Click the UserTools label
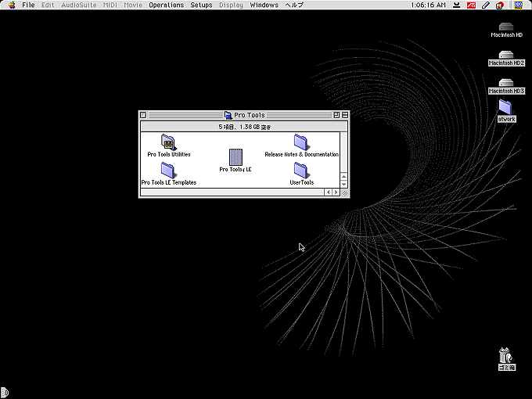Screen dimensions: 532x399 coord(302,182)
